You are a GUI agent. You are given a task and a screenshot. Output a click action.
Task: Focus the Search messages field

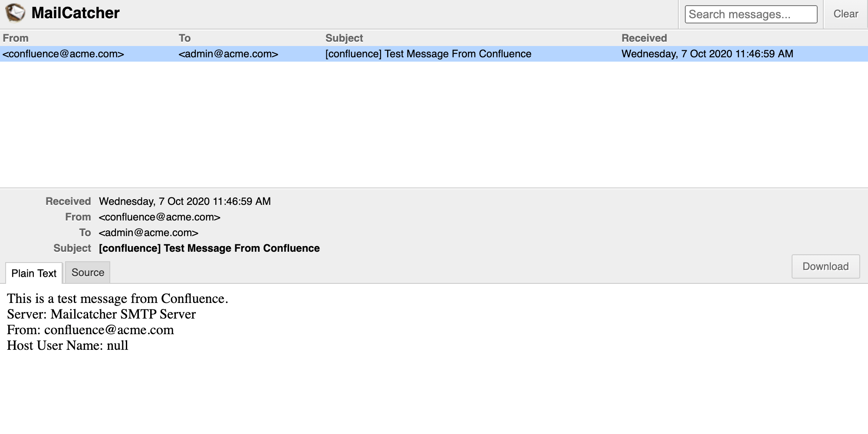point(750,14)
